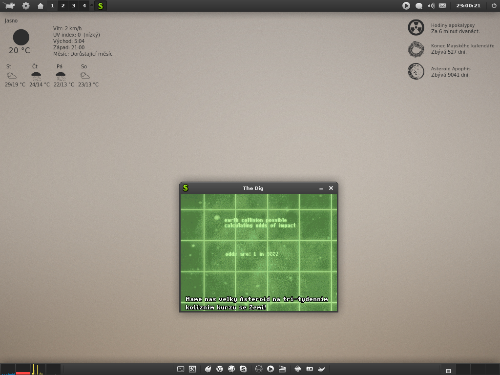Switch to workspace 1

point(52,6)
